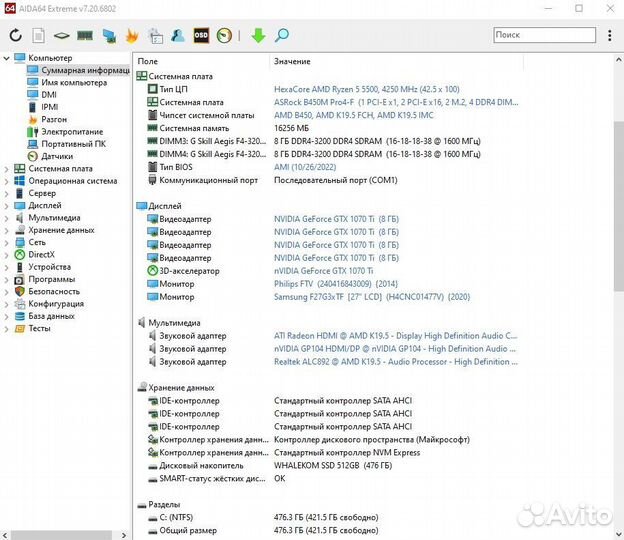Open the AMI (10/26/2022) BIOS link

[305, 167]
